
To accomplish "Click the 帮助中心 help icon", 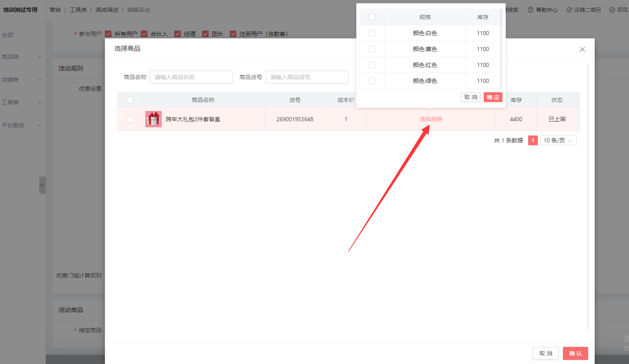I will click(x=531, y=10).
